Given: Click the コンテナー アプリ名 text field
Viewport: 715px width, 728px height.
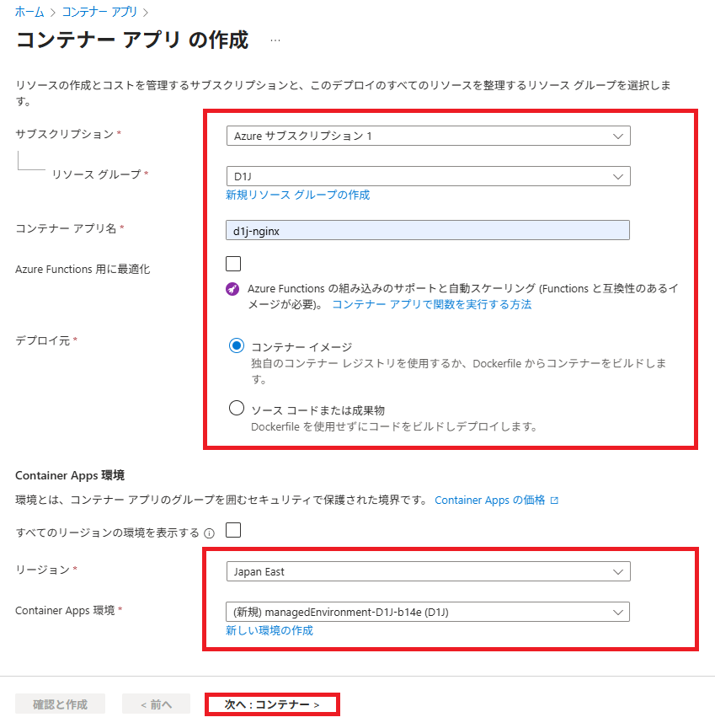Looking at the screenshot, I should [x=428, y=230].
